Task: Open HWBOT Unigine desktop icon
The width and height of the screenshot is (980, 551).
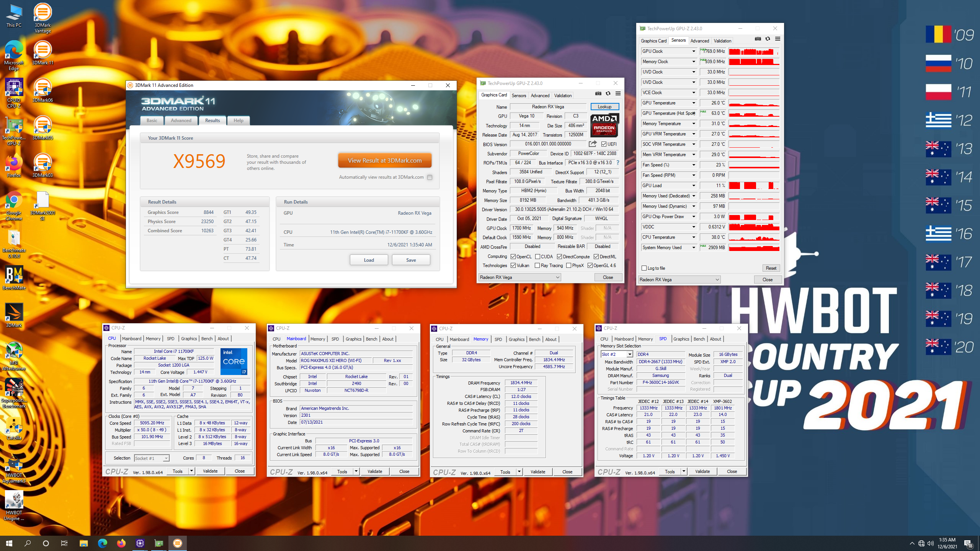Action: click(x=14, y=505)
